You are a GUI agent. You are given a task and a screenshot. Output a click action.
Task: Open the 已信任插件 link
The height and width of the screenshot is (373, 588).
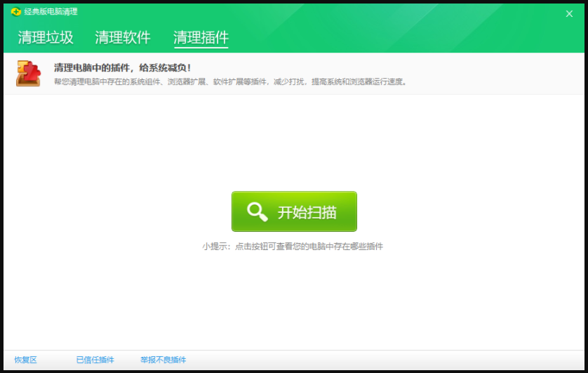click(95, 360)
